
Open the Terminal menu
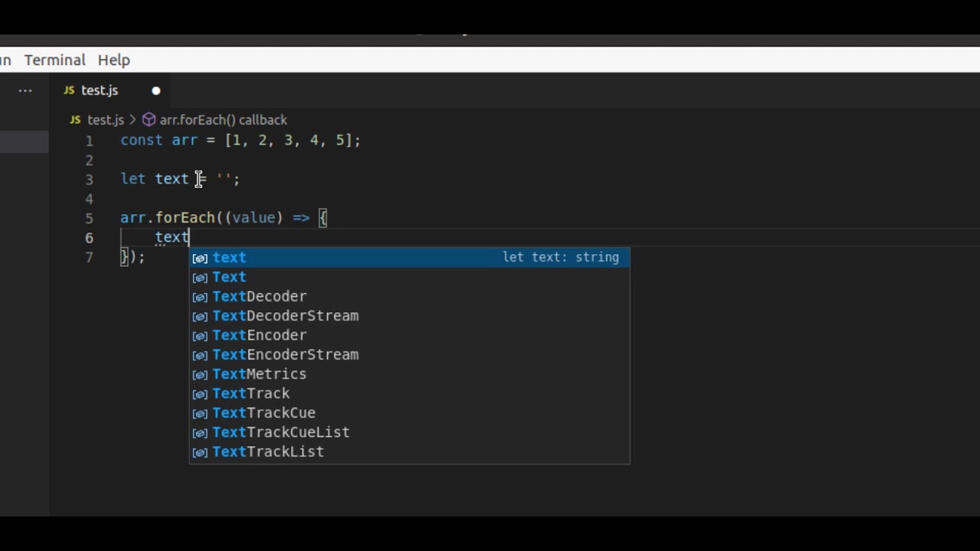[x=54, y=60]
